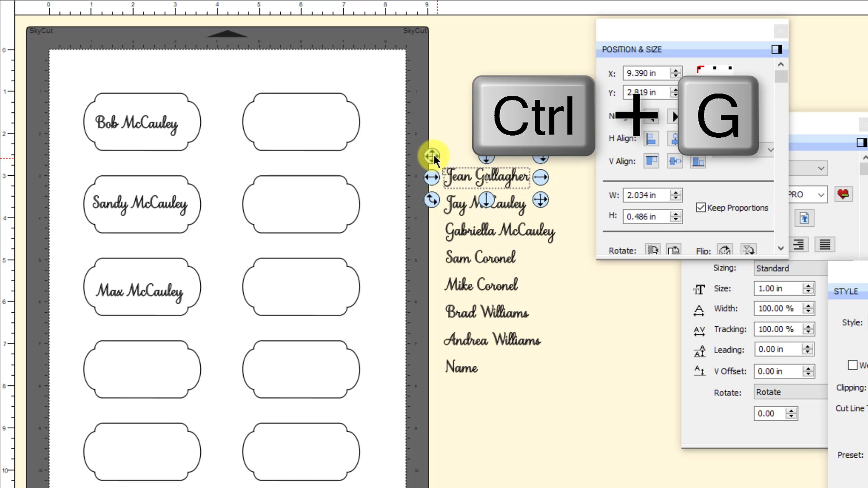Open the Sizing dropdown showing Standard

791,268
